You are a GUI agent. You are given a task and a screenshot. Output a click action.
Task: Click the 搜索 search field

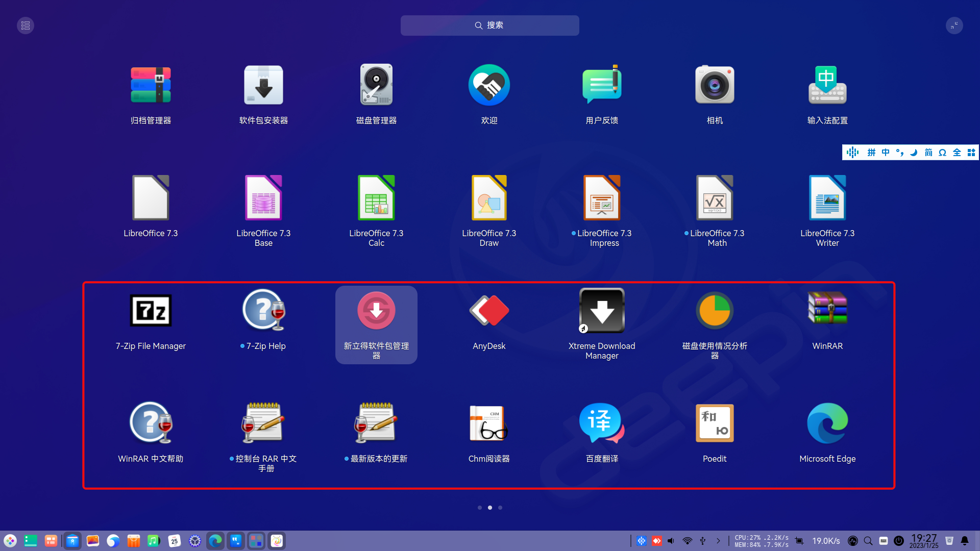(x=489, y=26)
